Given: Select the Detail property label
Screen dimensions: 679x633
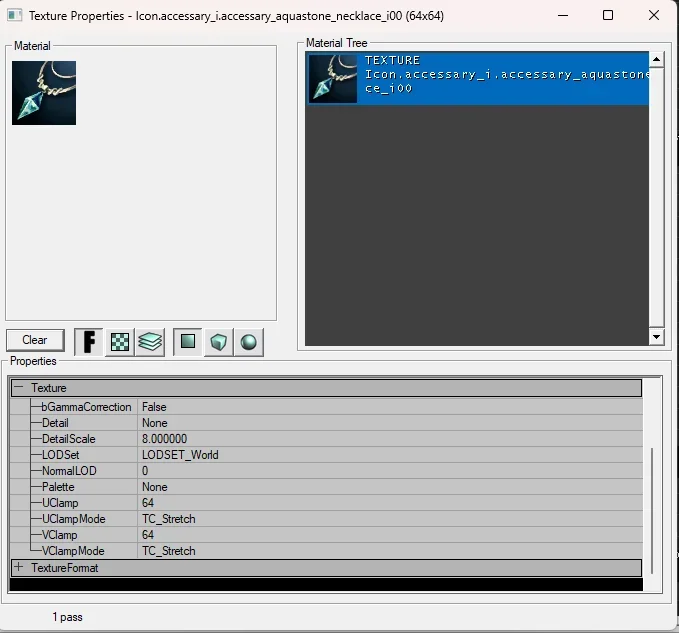Looking at the screenshot, I should point(55,423).
